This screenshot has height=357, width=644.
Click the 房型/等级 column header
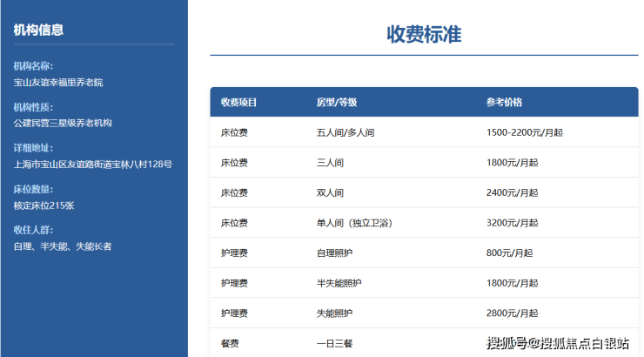click(x=337, y=102)
